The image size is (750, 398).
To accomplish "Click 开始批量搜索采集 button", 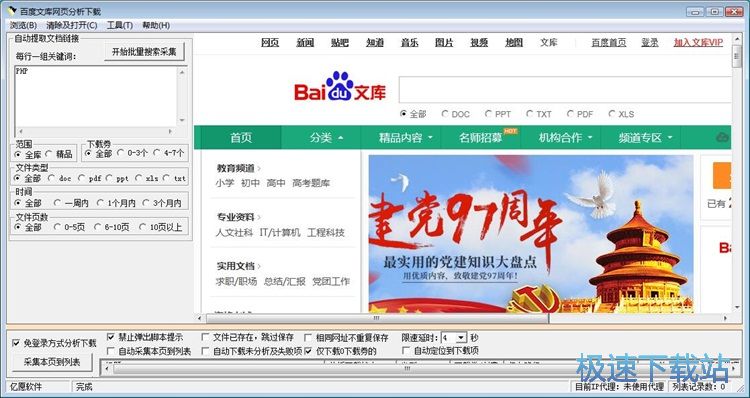I will (x=144, y=52).
